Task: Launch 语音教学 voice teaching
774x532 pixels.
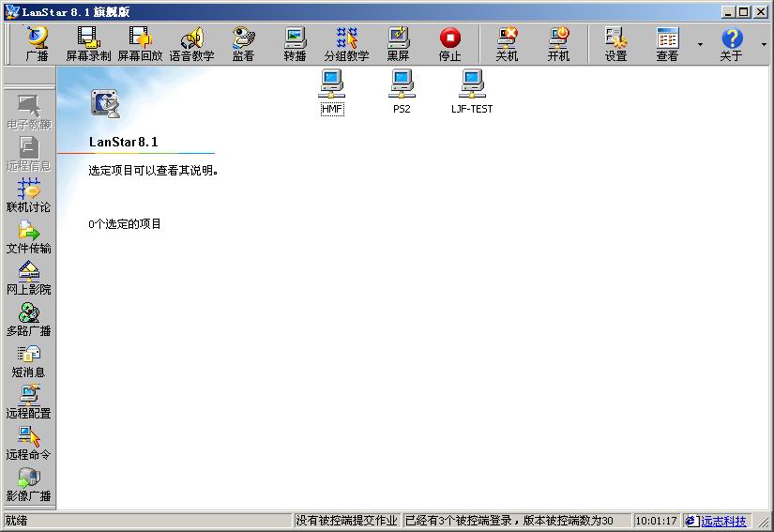Action: click(191, 43)
